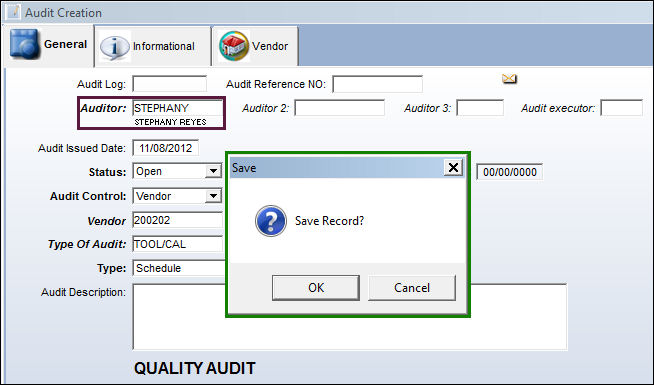654x385 pixels.
Task: Click the Audit Reference NO field
Action: point(377,84)
